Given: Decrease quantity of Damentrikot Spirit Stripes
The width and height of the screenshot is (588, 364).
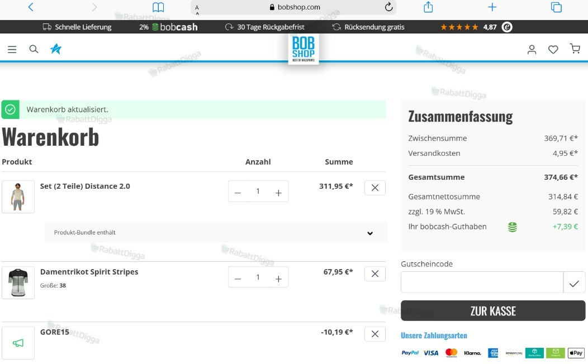Looking at the screenshot, I should [238, 279].
